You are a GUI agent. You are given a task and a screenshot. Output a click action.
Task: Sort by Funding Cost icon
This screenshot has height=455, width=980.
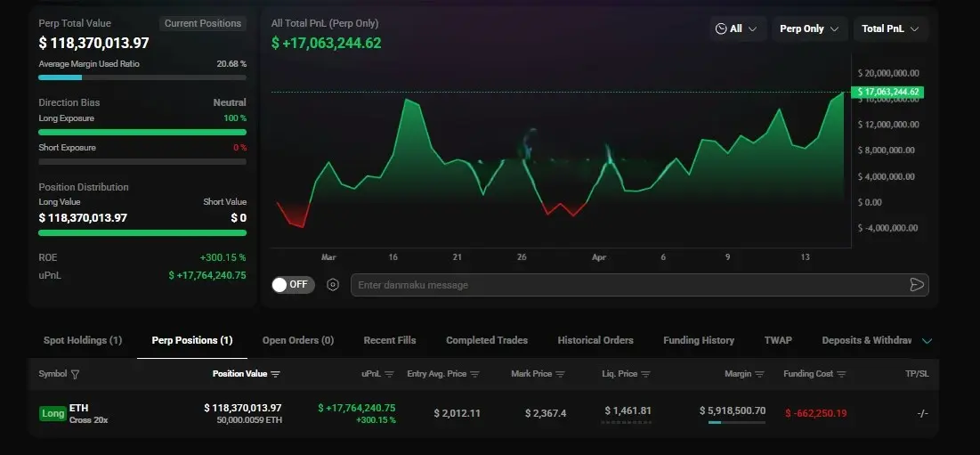point(841,374)
